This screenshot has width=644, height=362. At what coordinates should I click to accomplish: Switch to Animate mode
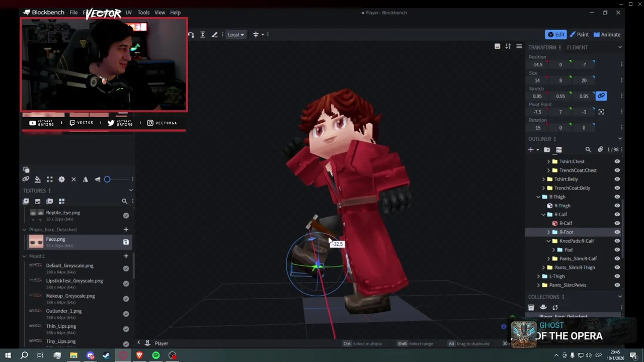pos(607,35)
